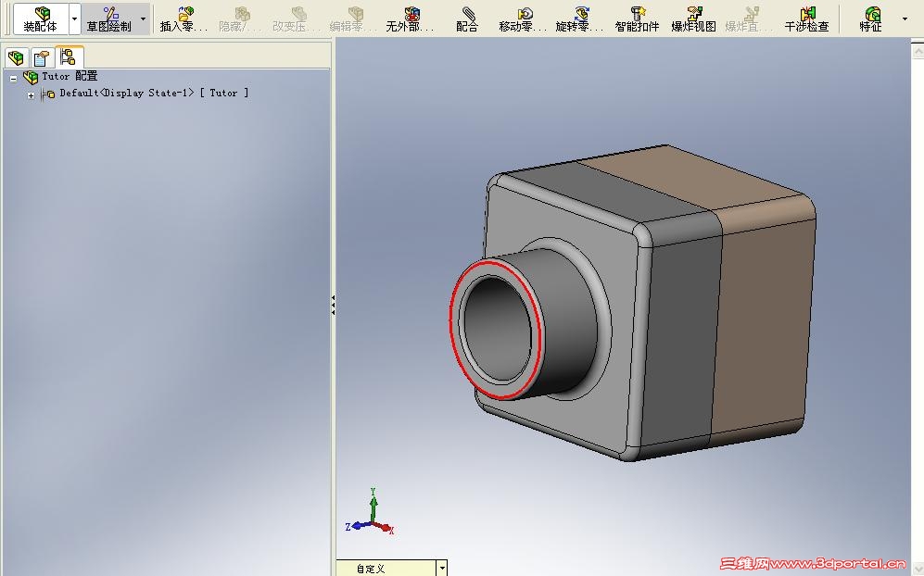Open the dropdown arrow beside 装配体
Image resolution: width=924 pixels, height=576 pixels.
click(x=74, y=19)
